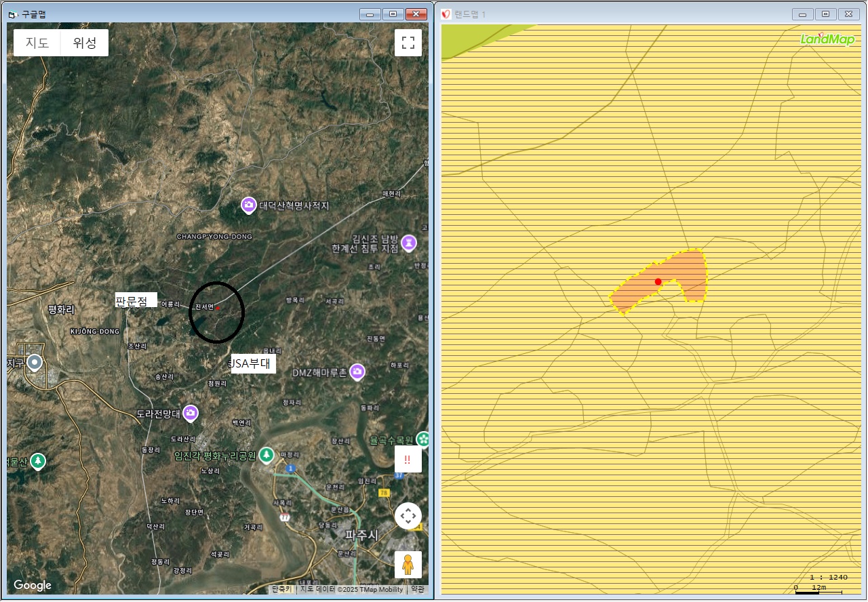Screen dimensions: 868x602
Task: Click the 판문점 white label
Action: pyautogui.click(x=136, y=300)
